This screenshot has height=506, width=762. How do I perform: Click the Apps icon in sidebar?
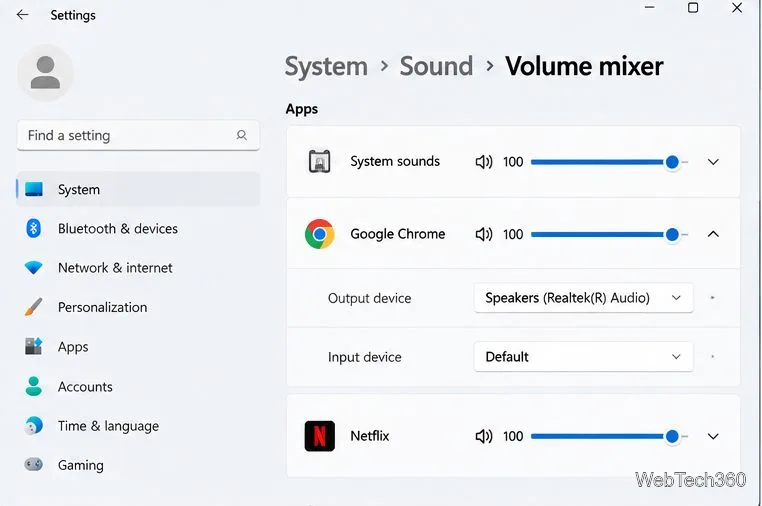point(34,346)
